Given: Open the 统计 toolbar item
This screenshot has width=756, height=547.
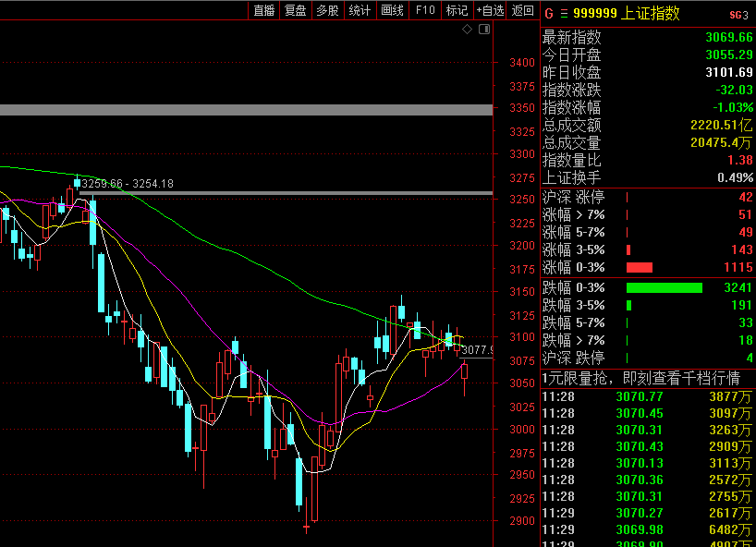Looking at the screenshot, I should [360, 10].
